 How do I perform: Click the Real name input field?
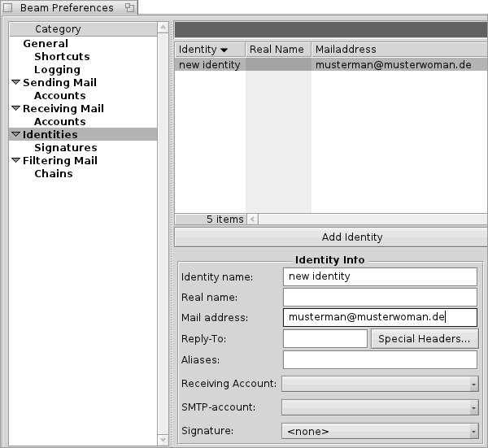point(380,297)
